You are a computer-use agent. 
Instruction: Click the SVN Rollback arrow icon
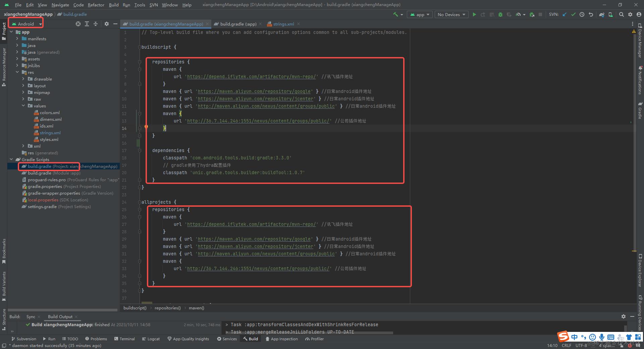click(x=591, y=14)
